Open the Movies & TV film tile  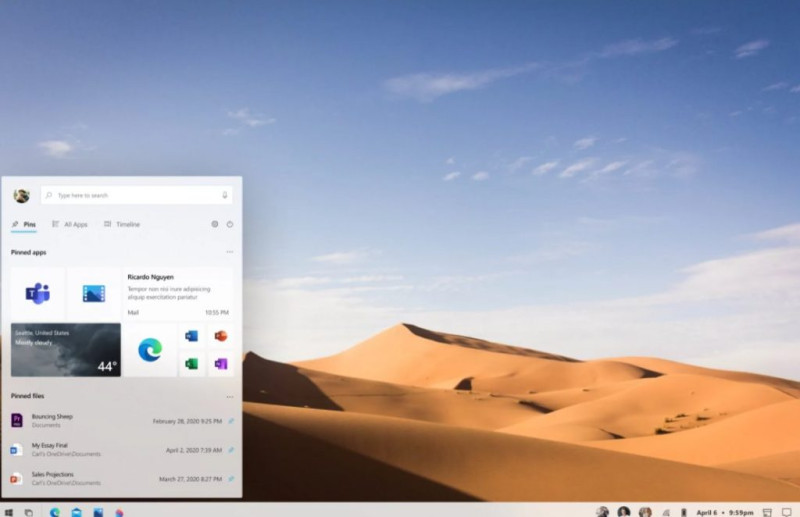tap(94, 294)
